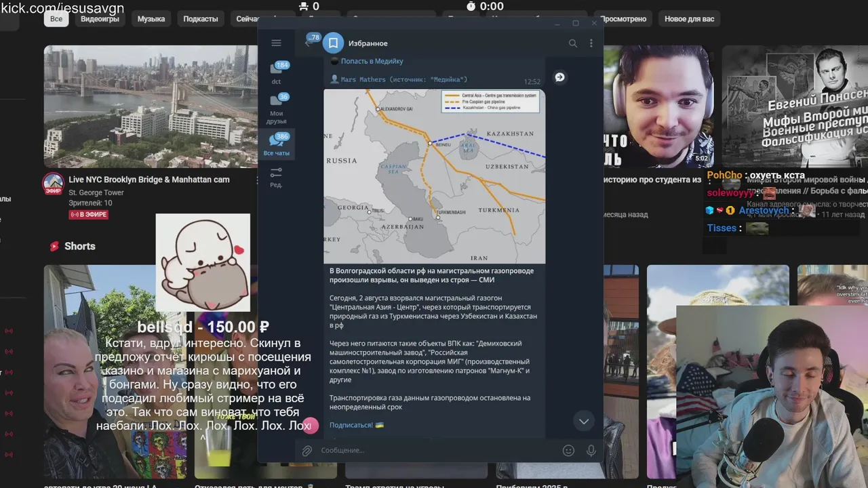Open Live NYC Brooklyn Bridge & Manhattan cam title
This screenshot has height=488, width=868.
click(149, 180)
